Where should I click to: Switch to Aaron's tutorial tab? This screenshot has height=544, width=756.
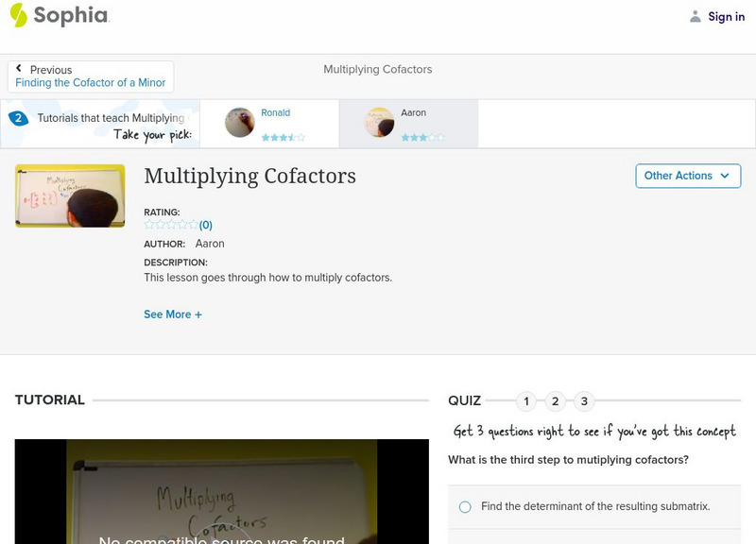click(x=408, y=123)
